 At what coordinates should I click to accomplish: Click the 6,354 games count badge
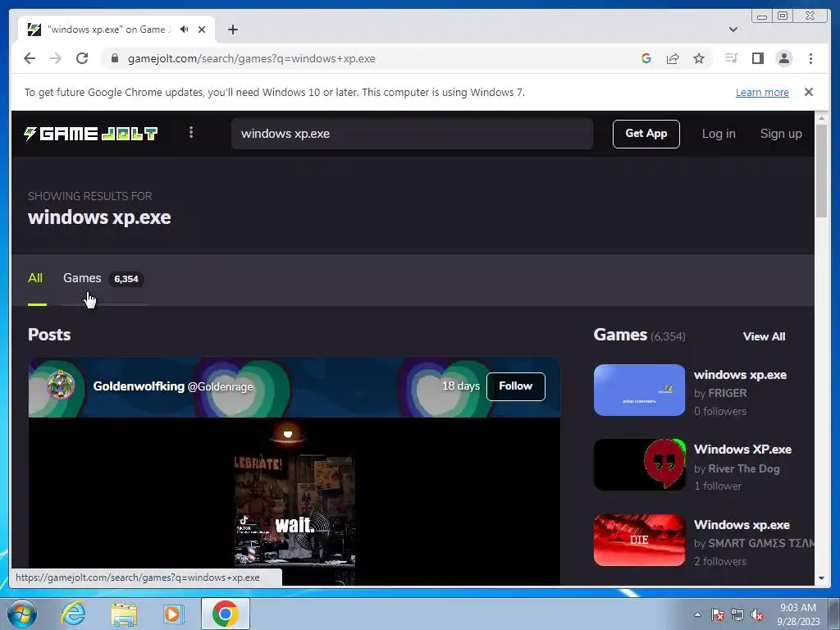126,279
